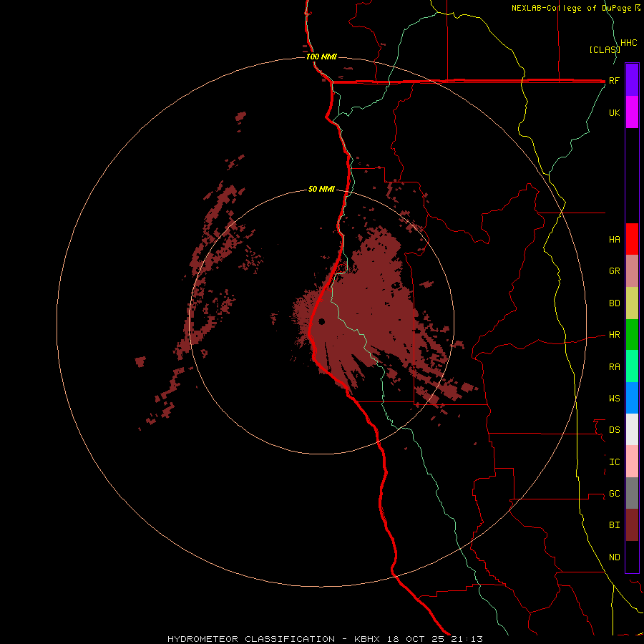
Task: Click the BI brown legend swatch
Action: 632,525
